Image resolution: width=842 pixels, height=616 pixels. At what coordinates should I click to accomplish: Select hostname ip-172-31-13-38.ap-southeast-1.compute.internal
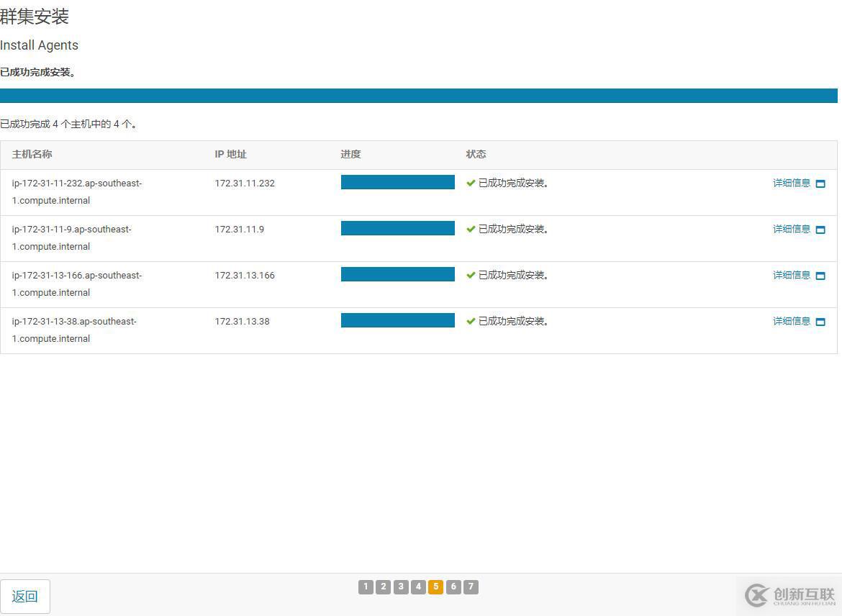[x=74, y=330]
